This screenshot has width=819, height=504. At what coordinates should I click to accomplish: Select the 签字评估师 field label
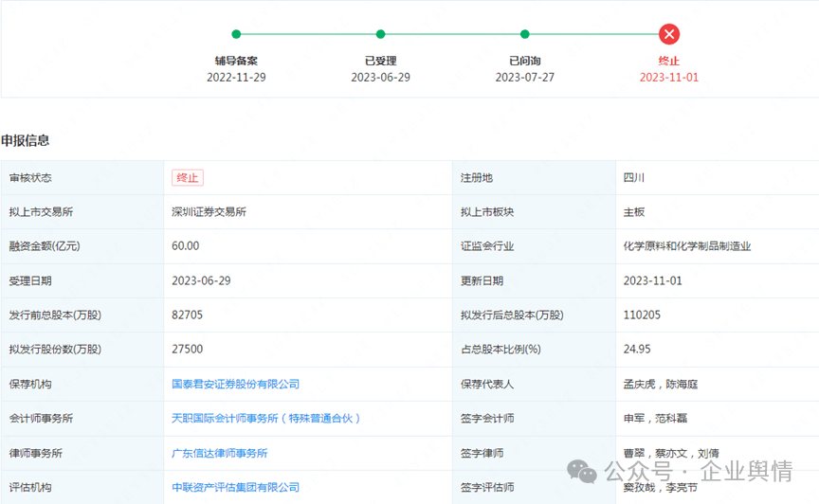tap(487, 487)
